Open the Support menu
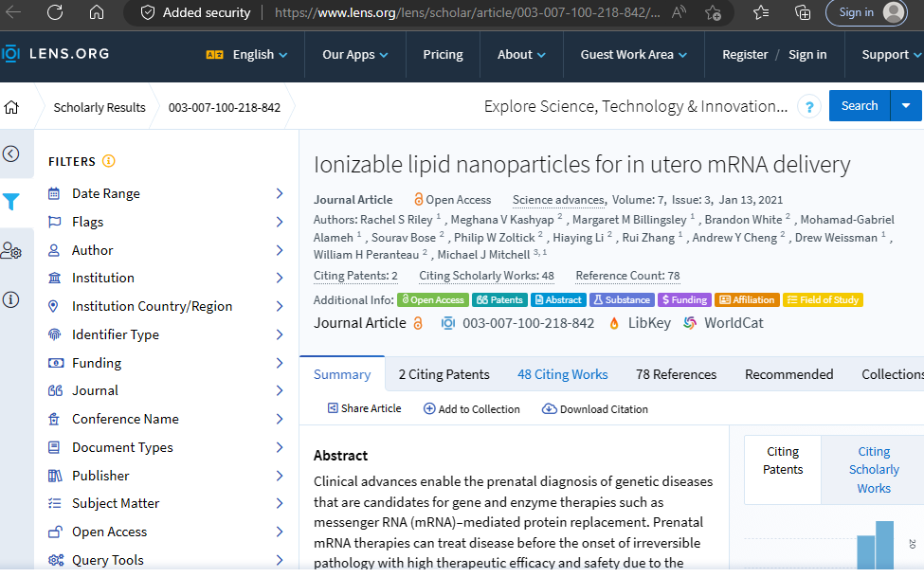 click(x=891, y=55)
